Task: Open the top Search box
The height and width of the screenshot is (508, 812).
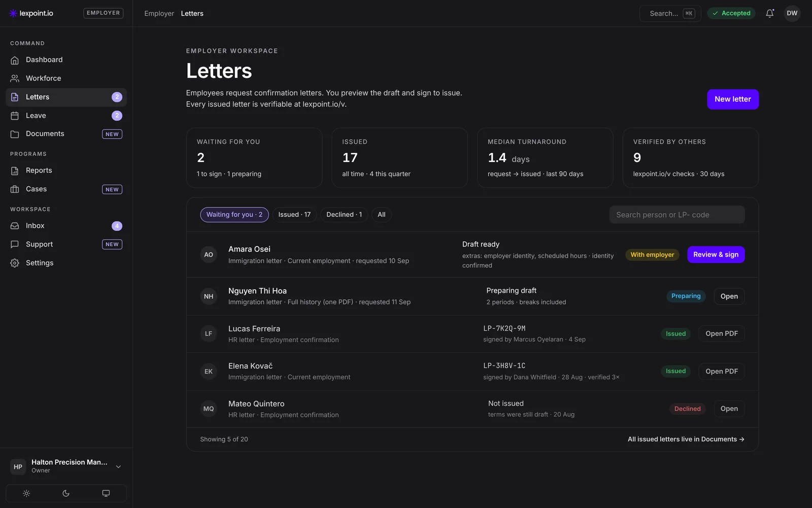Action: 670,13
